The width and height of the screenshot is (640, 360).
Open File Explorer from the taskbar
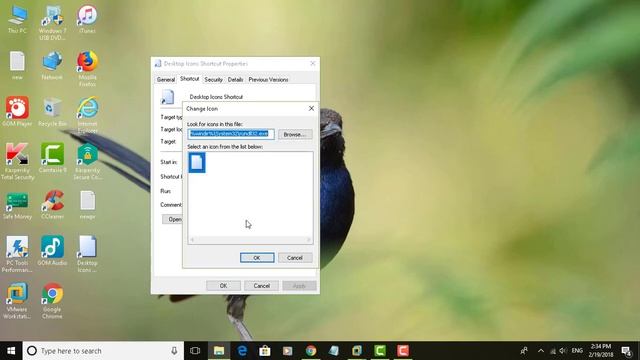click(219, 351)
